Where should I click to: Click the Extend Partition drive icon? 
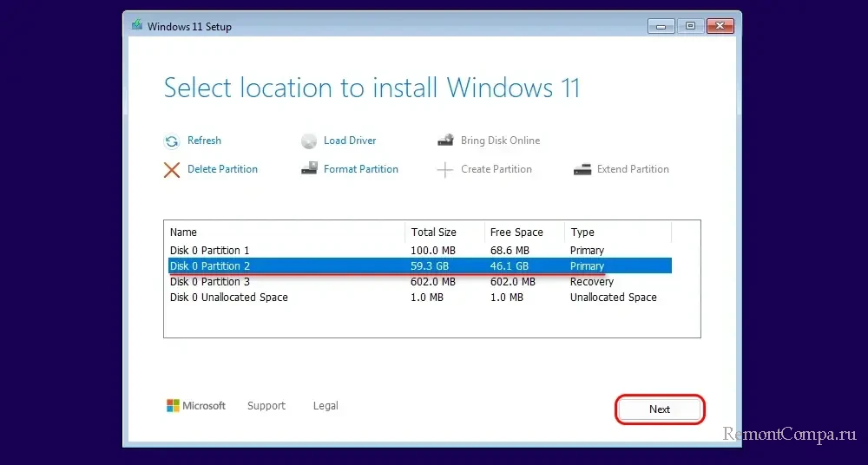coord(582,169)
